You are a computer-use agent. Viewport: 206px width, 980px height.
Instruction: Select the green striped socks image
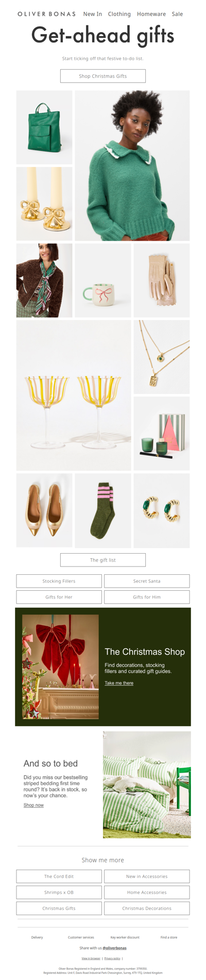click(x=103, y=510)
